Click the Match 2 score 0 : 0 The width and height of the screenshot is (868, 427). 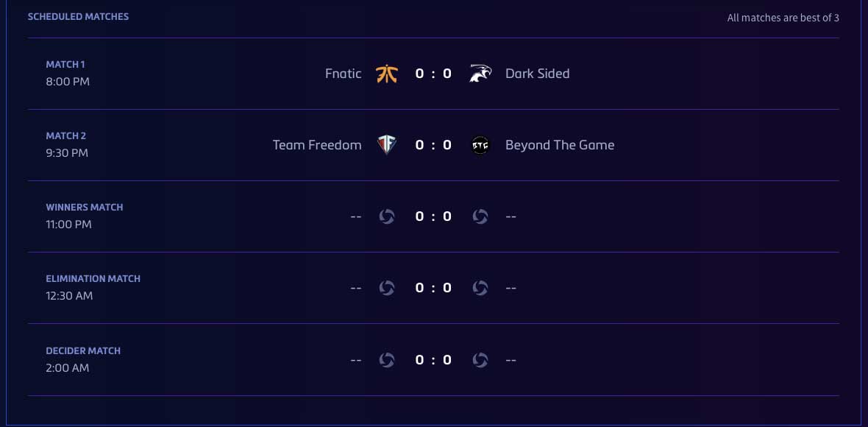tap(433, 145)
